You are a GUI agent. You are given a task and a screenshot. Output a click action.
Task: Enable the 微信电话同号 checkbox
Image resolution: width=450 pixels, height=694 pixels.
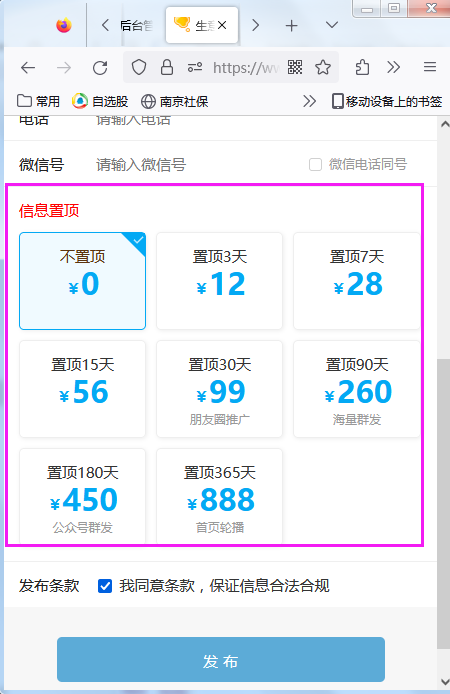[315, 165]
